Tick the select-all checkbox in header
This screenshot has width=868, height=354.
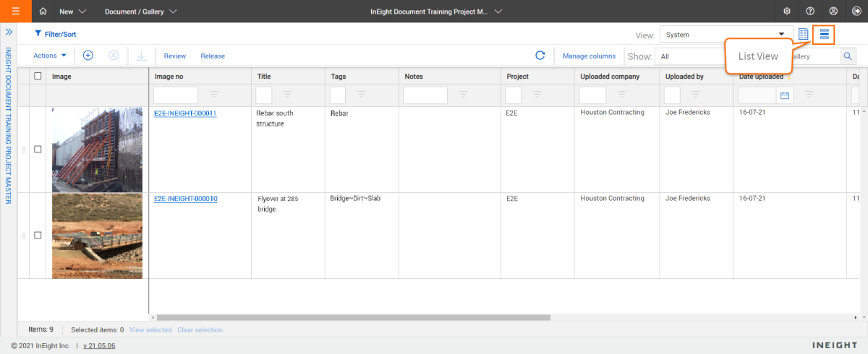click(38, 76)
